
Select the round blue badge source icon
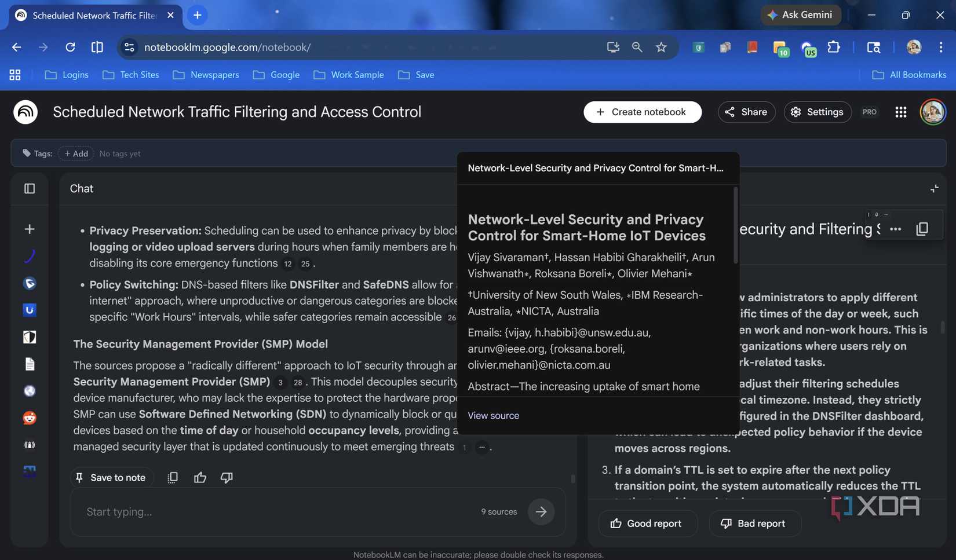30,283
